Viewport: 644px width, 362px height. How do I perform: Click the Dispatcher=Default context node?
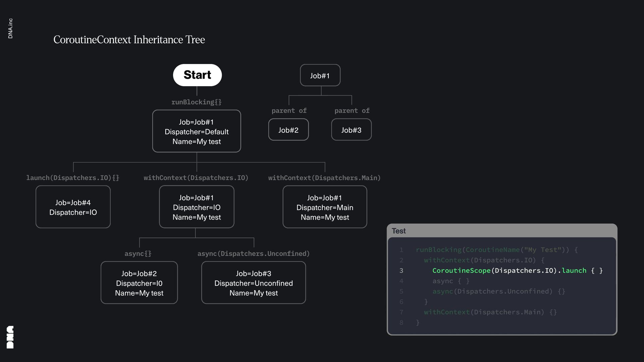point(197,131)
